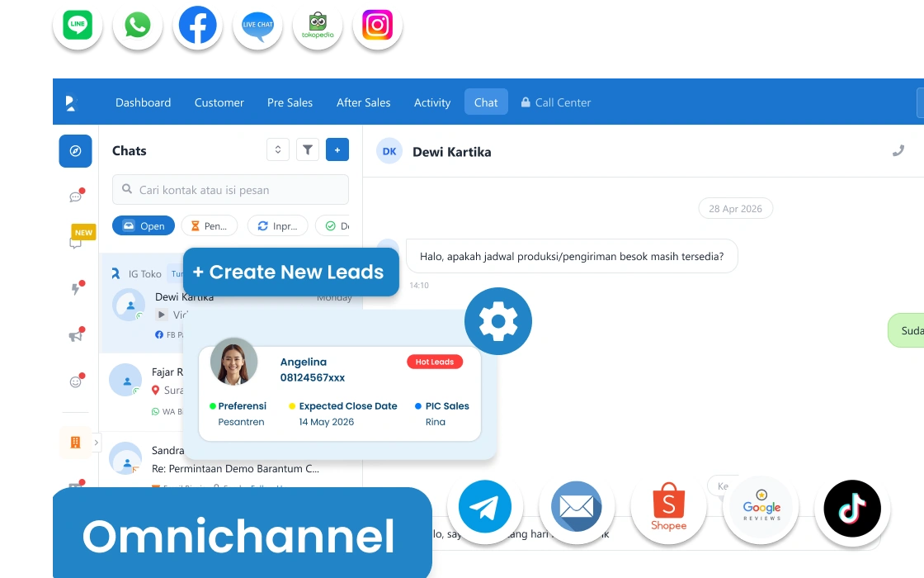The height and width of the screenshot is (578, 924).
Task: Click the 28 Apr 2026 date label
Action: click(x=735, y=208)
